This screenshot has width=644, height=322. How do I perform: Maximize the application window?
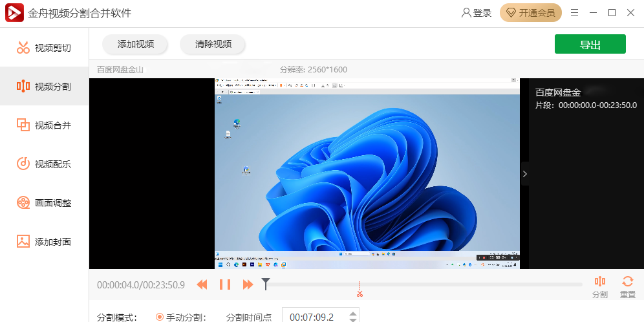[612, 13]
